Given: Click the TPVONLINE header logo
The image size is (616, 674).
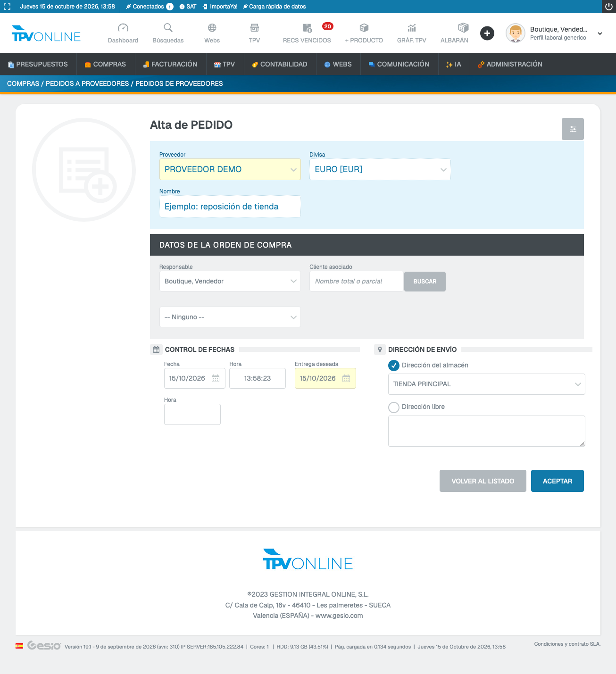Looking at the screenshot, I should click(46, 33).
